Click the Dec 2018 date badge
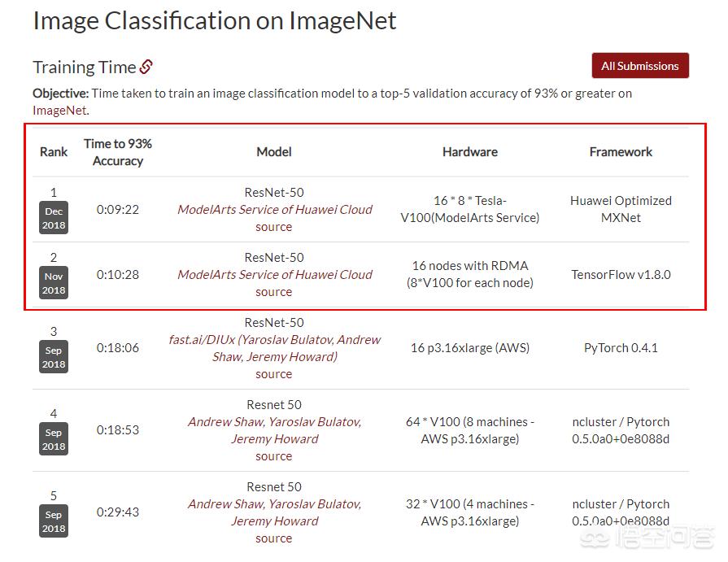The height and width of the screenshot is (562, 728). click(54, 219)
